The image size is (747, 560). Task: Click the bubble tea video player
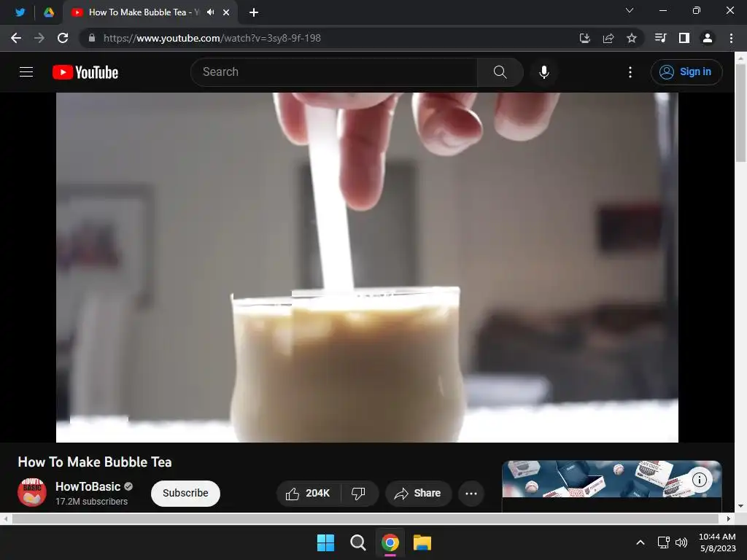(x=367, y=267)
